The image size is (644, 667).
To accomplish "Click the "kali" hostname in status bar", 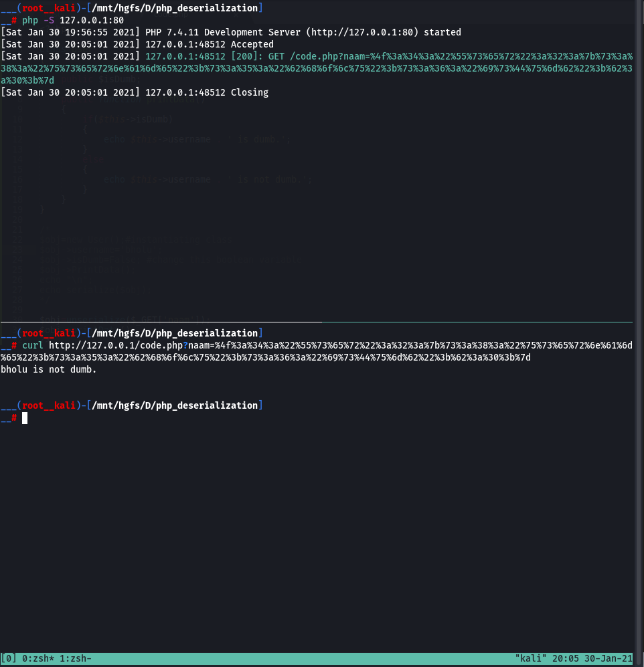I will [532, 658].
